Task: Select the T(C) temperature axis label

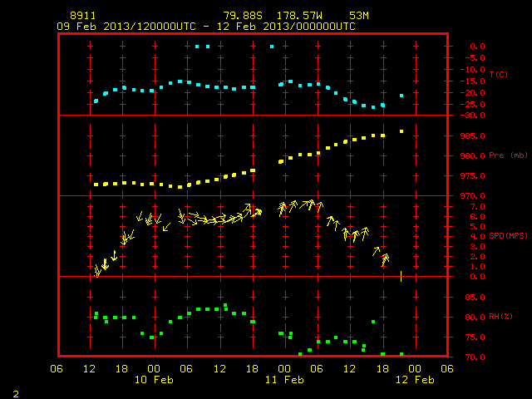Action: click(499, 74)
